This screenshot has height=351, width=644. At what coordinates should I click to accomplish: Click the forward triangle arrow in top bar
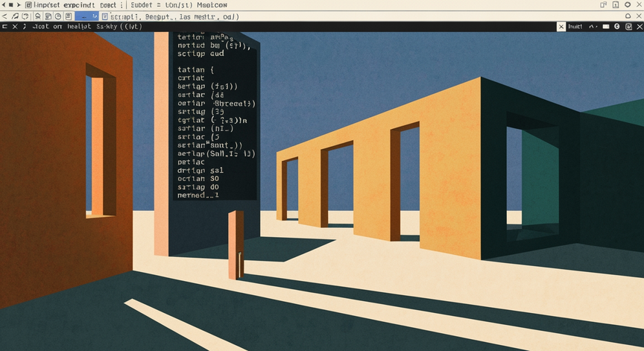[x=19, y=5]
